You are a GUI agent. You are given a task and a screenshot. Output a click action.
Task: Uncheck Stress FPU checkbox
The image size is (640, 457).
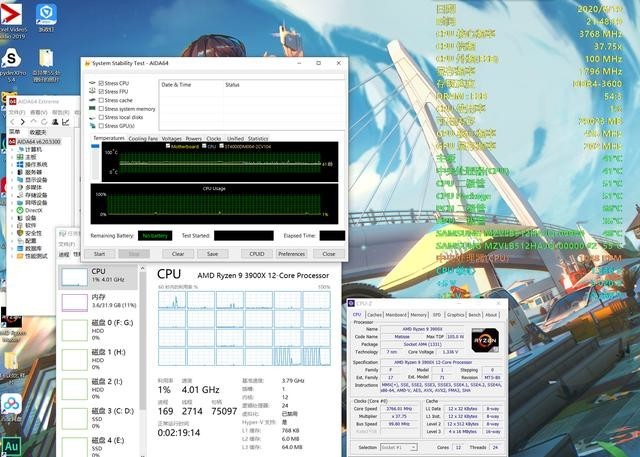click(x=101, y=92)
